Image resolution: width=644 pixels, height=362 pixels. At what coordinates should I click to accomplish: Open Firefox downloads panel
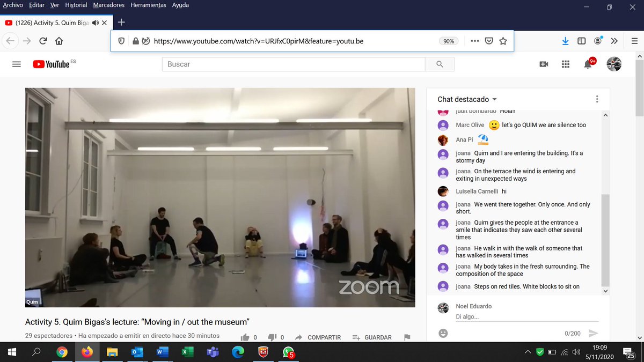(565, 41)
